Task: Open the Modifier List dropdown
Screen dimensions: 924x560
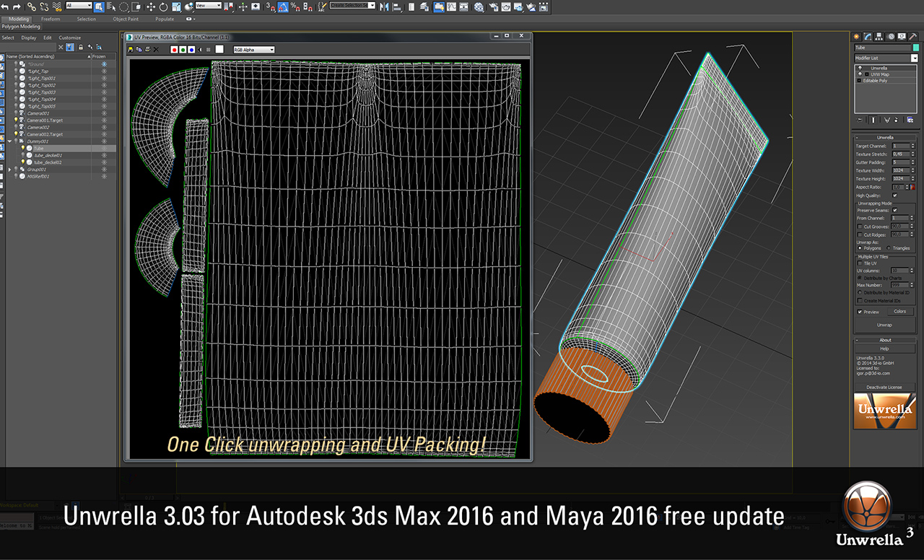Action: point(886,58)
